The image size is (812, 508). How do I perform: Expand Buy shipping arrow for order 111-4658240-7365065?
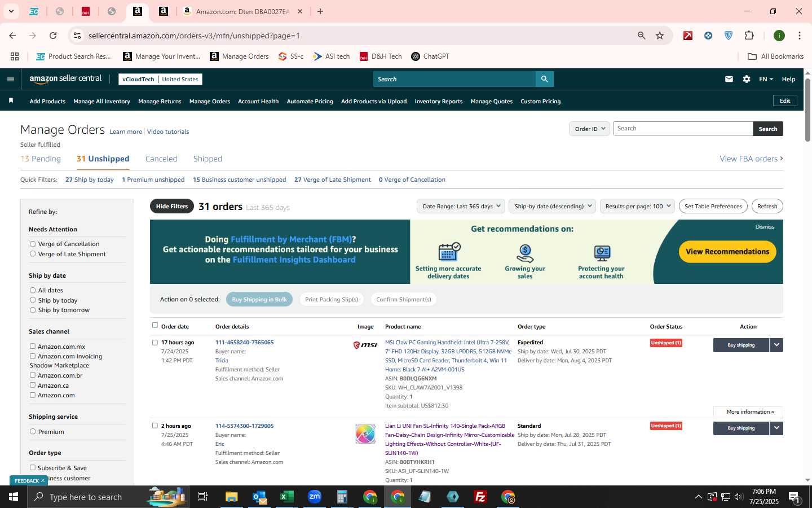[776, 345]
